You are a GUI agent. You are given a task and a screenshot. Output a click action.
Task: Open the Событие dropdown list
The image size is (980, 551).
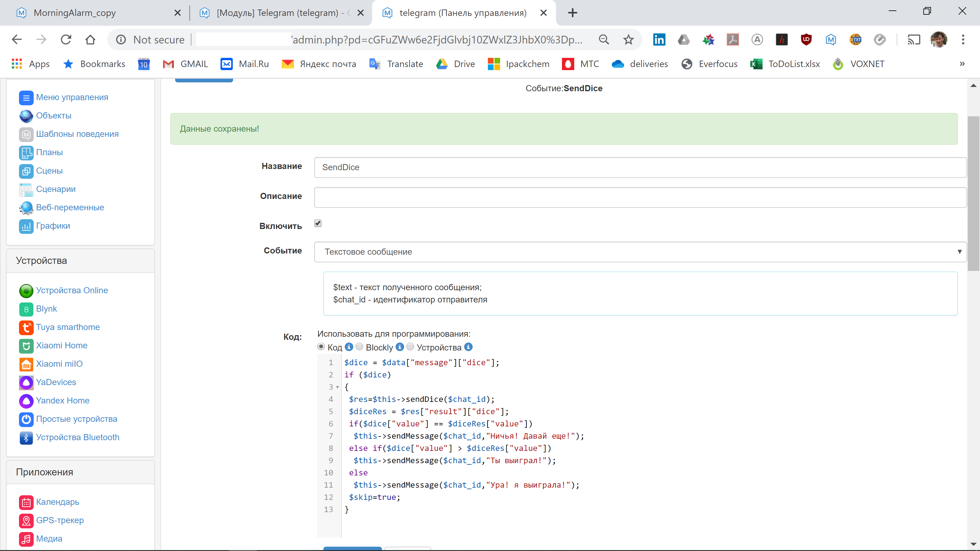tap(640, 252)
